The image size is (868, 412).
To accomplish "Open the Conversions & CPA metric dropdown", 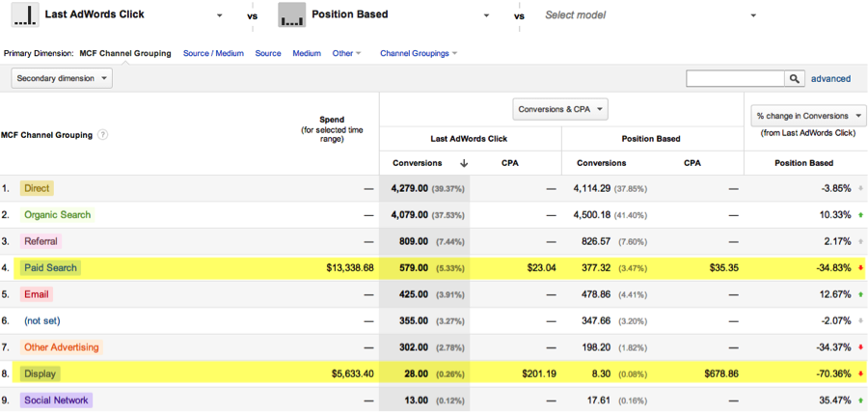I will 560,109.
